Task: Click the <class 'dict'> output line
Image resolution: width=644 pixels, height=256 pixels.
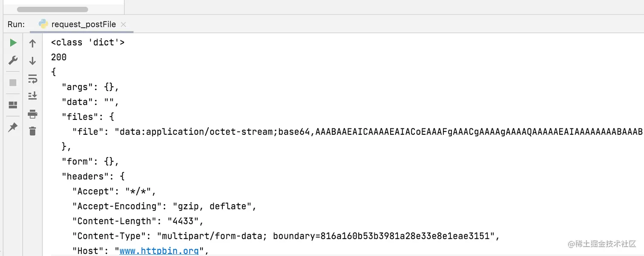Action: [88, 43]
